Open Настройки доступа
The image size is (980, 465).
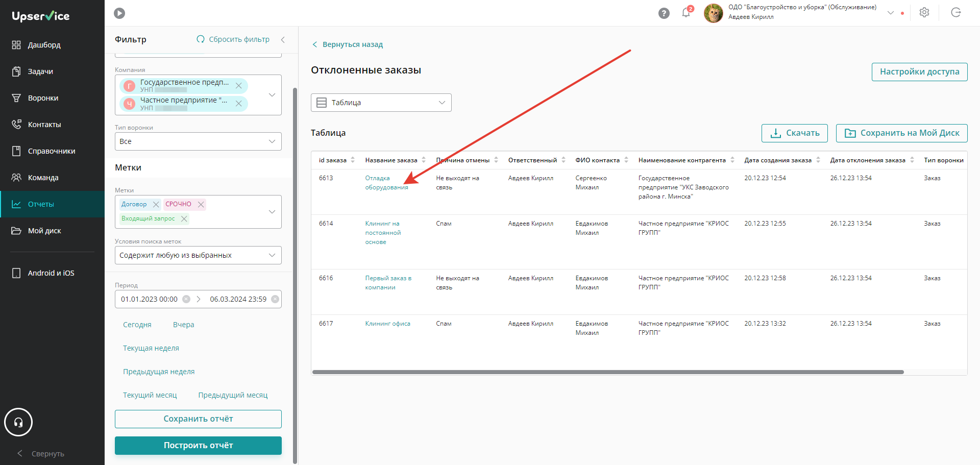click(x=919, y=71)
